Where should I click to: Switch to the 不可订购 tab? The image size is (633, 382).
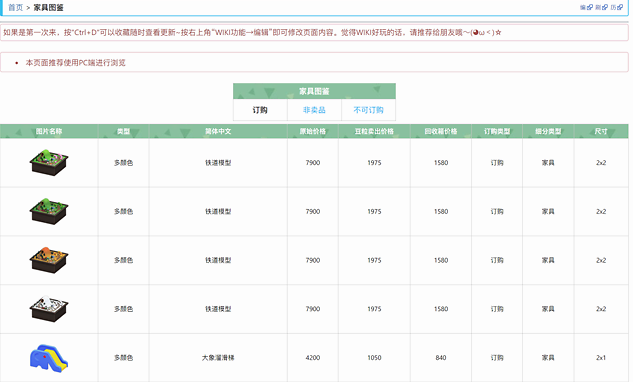368,110
